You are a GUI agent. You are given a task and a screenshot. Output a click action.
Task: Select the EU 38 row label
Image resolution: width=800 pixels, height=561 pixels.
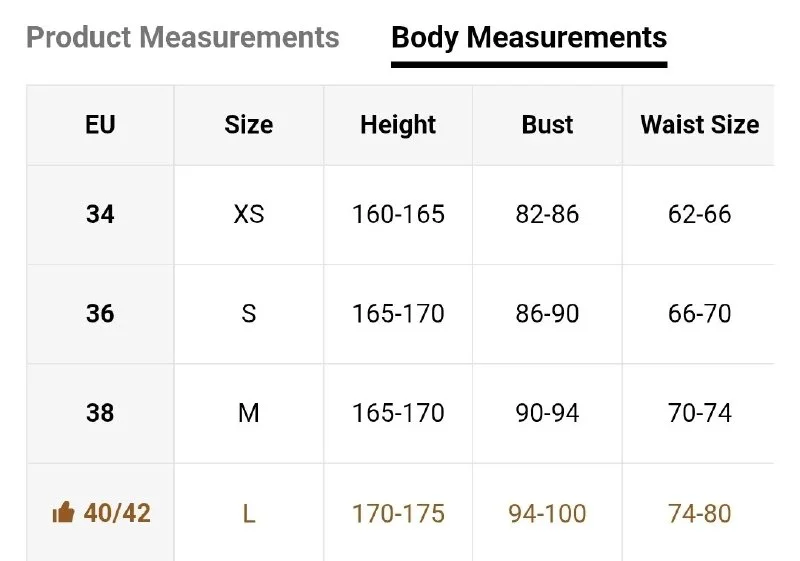tap(100, 413)
